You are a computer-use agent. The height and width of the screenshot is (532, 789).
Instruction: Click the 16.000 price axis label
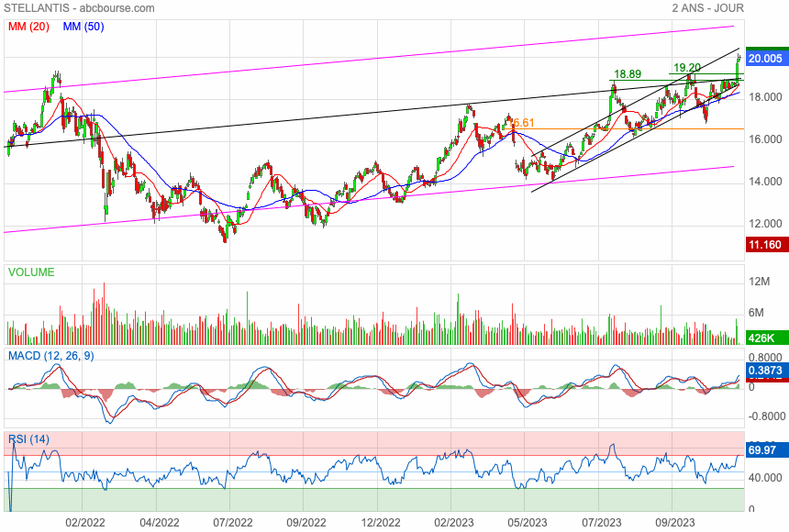765,139
